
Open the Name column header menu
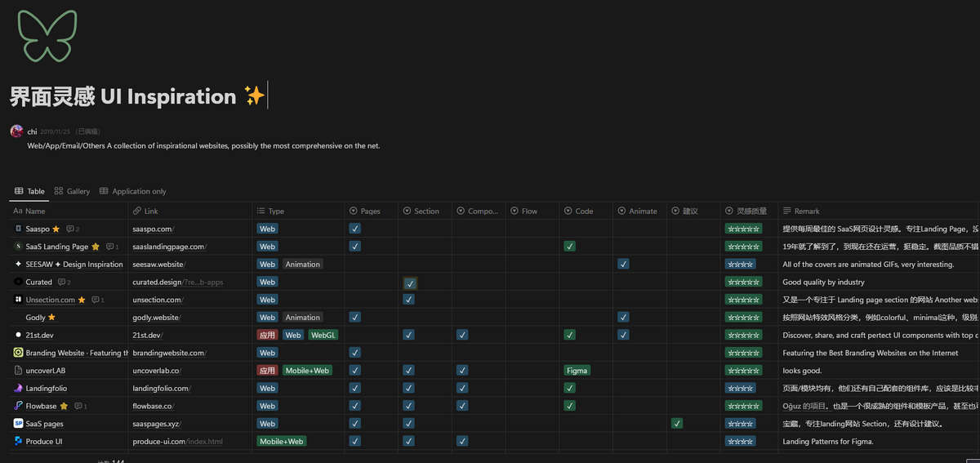[69, 211]
